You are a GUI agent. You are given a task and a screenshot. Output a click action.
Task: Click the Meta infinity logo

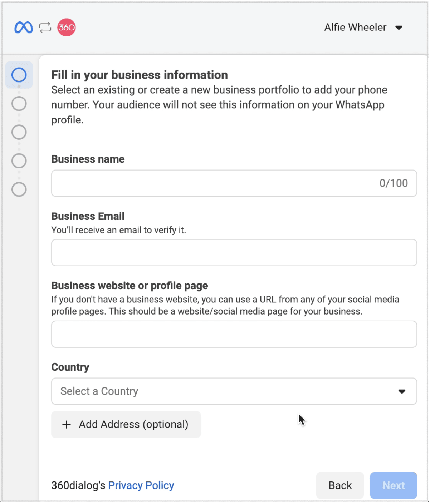pyautogui.click(x=24, y=28)
